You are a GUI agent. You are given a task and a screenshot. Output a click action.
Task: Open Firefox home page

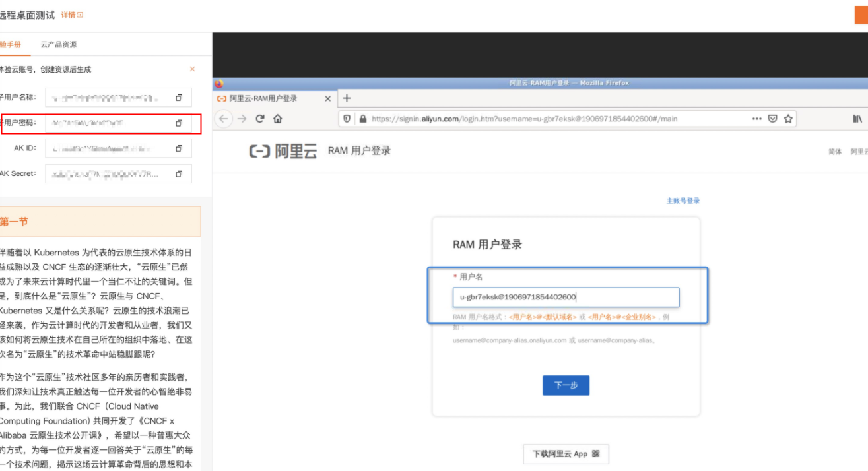(278, 119)
